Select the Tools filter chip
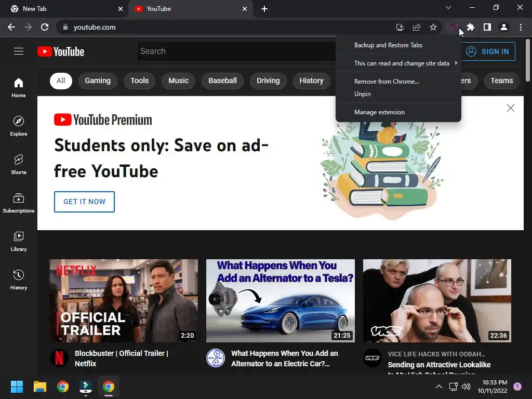The image size is (532, 399). click(x=139, y=81)
